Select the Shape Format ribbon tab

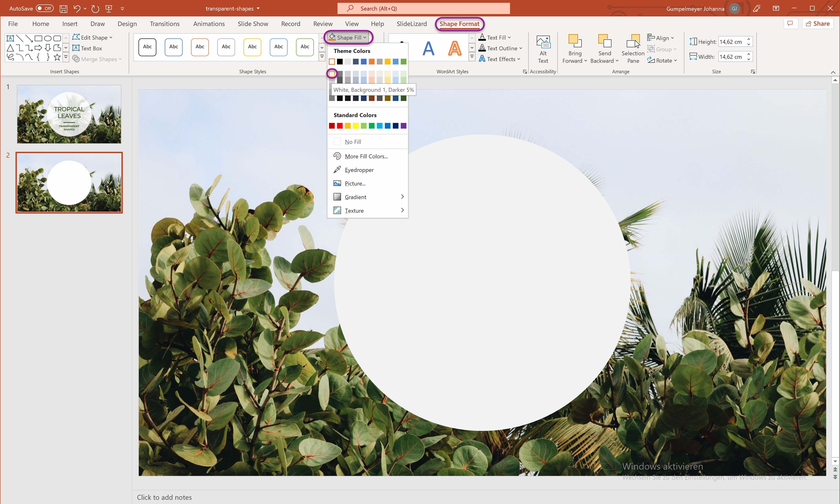460,23
